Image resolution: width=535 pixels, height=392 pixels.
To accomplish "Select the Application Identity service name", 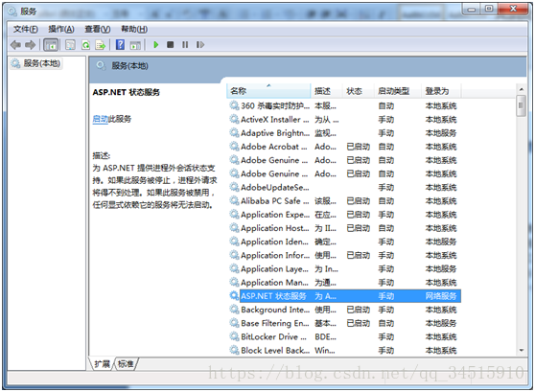I will 274,242.
